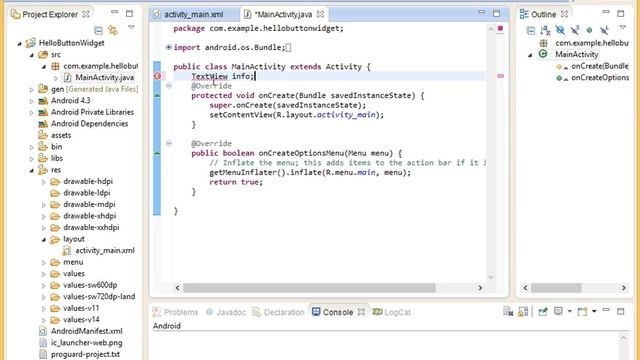This screenshot has width=640, height=360.
Task: Open Outline view menu triangle
Action: point(622,27)
